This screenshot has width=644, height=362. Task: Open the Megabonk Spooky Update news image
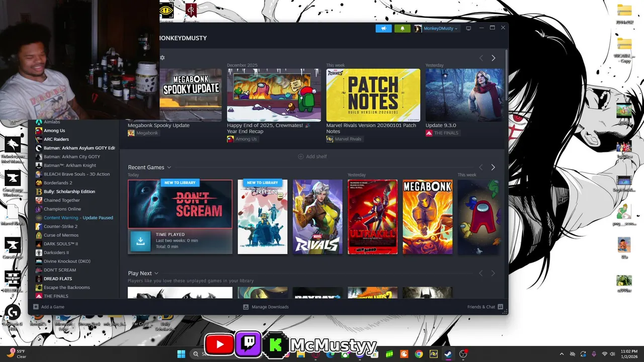coord(191,95)
